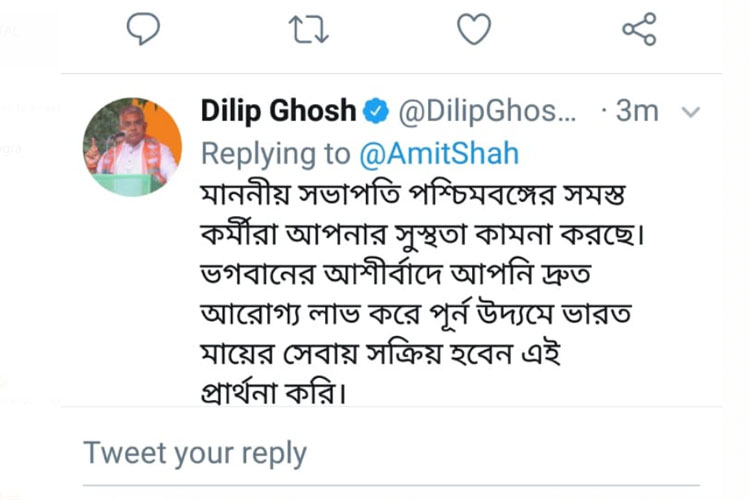Viewport: 750px width, 500px height.
Task: Click the blue verified badge
Action: point(376,112)
